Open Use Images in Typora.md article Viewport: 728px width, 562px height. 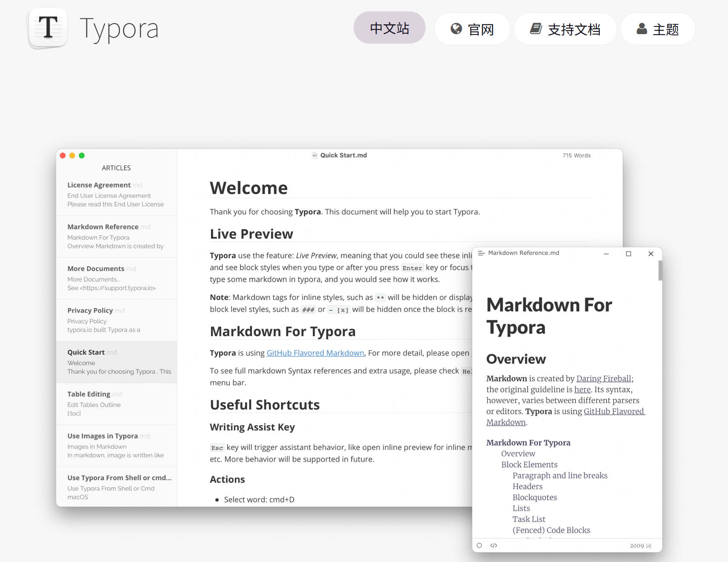click(116, 446)
